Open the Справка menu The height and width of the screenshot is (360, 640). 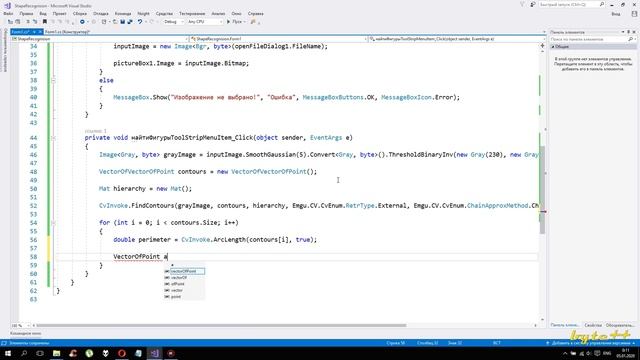tap(256, 13)
